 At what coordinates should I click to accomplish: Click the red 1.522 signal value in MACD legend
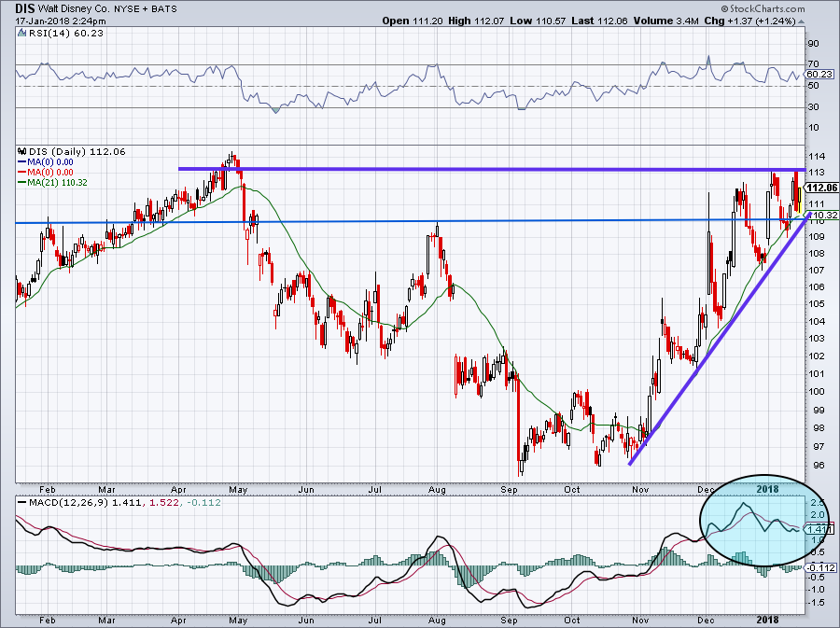(163, 503)
